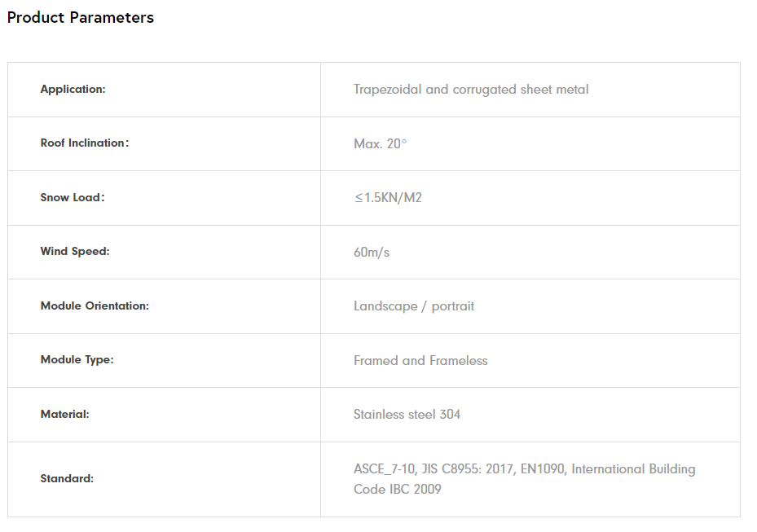Select the Framed and Frameless value
757x532 pixels.
click(x=420, y=360)
